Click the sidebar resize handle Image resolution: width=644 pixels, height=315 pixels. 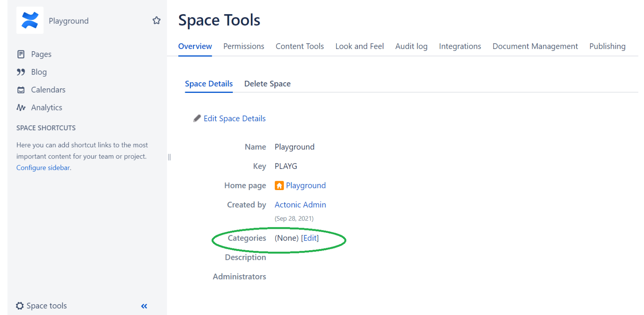(169, 157)
